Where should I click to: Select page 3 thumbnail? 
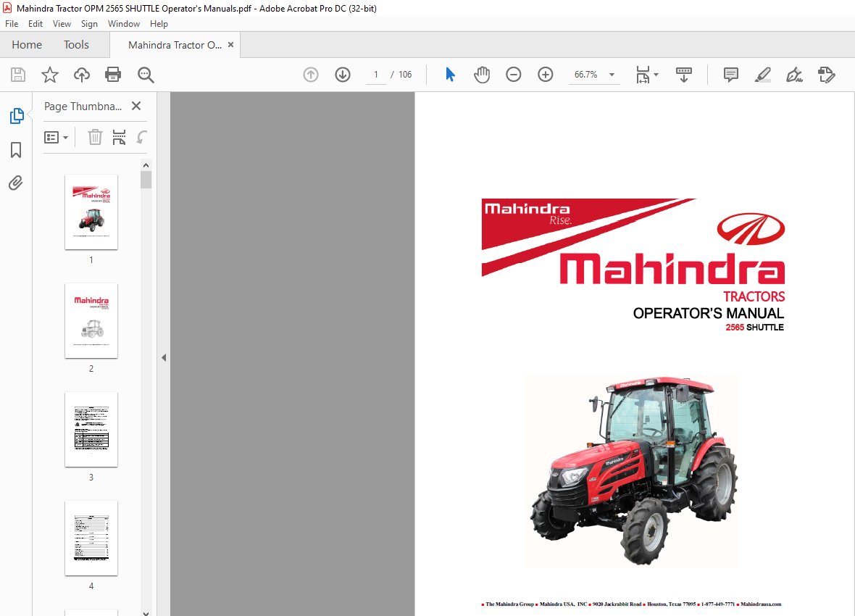click(x=91, y=429)
